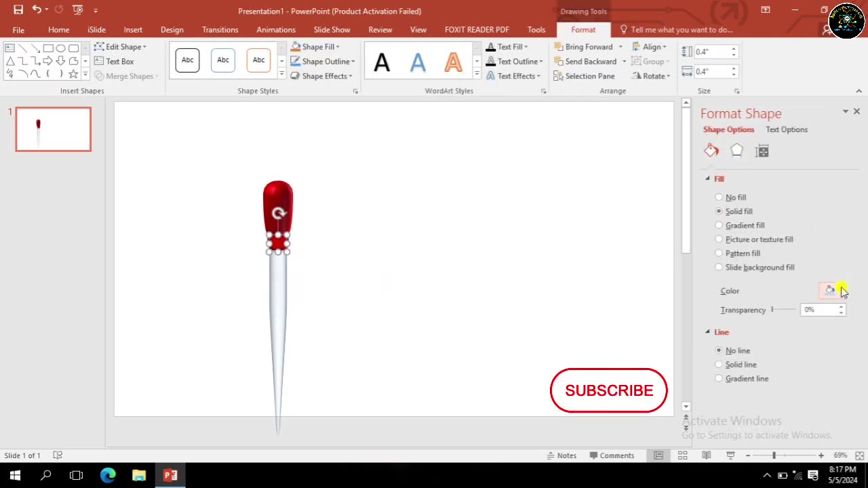This screenshot has height=488, width=868.
Task: Click the Undo arrow icon
Action: coord(37,10)
